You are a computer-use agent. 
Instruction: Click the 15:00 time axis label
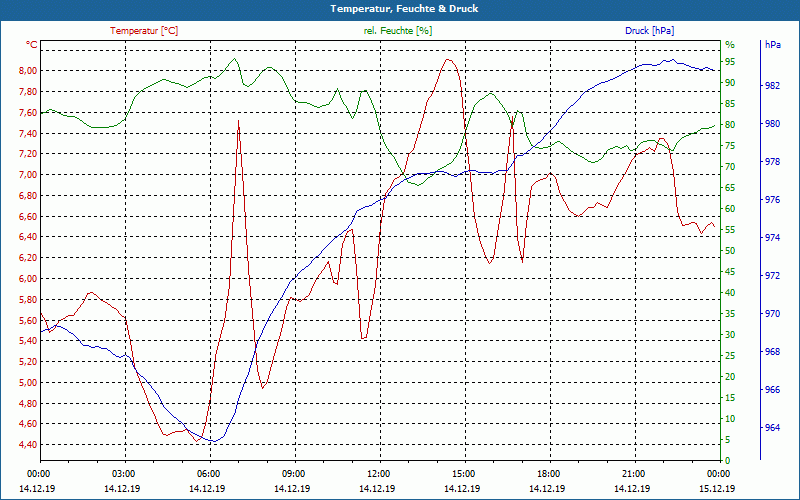(462, 473)
